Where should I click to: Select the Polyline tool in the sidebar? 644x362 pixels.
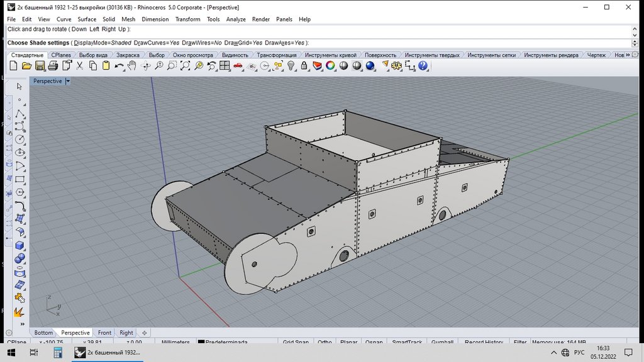click(x=19, y=113)
